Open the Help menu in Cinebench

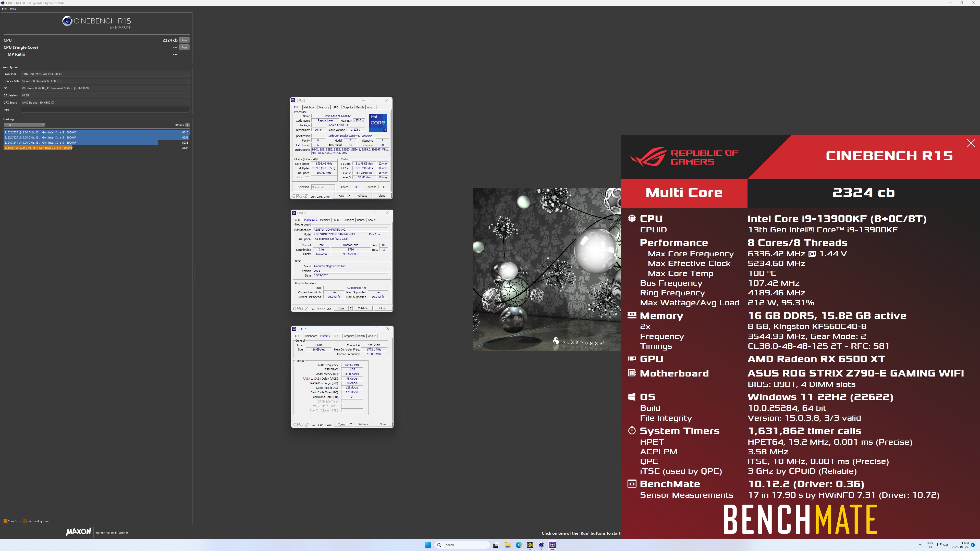(x=13, y=9)
